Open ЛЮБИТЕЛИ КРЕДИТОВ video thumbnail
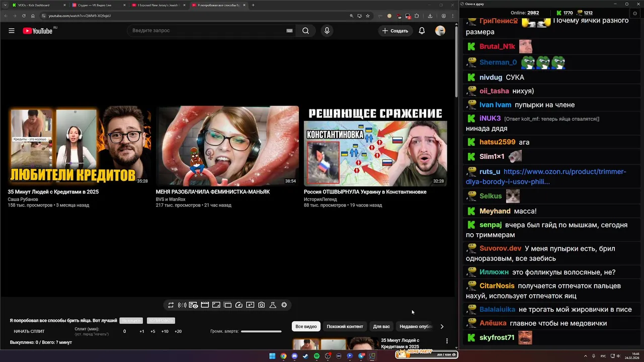Image resolution: width=644 pixels, height=362 pixels. coord(79,145)
